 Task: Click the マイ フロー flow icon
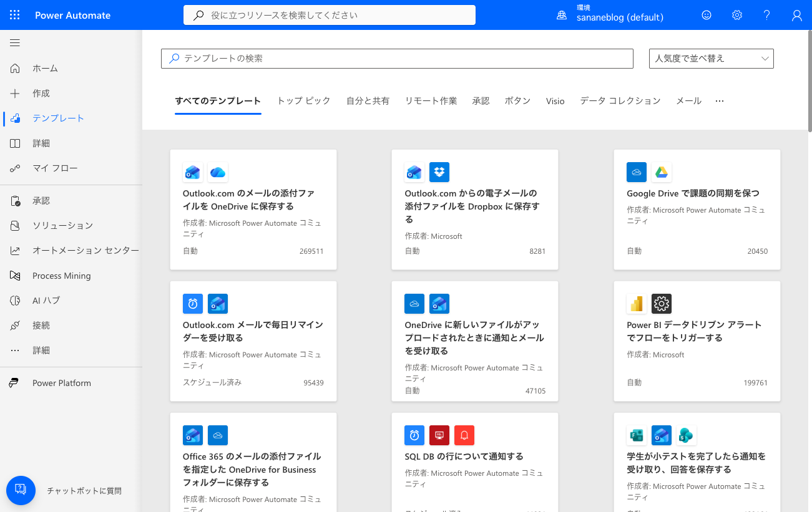coord(15,168)
